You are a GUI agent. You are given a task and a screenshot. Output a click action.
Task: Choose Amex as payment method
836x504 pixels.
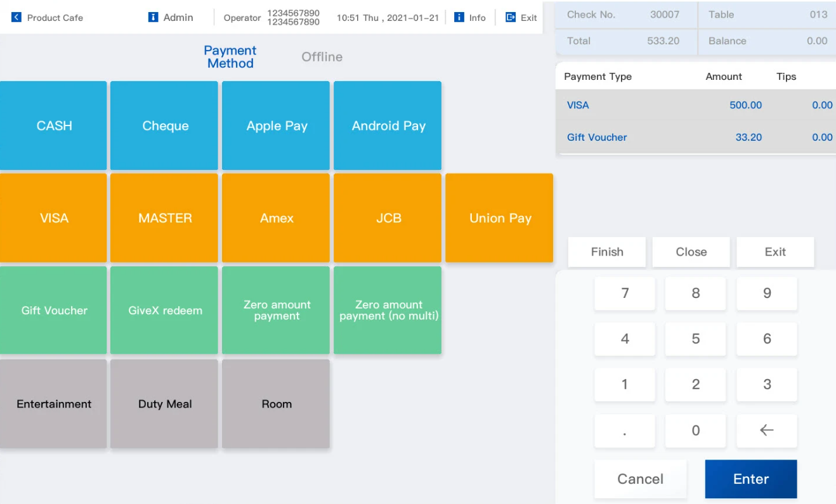pyautogui.click(x=277, y=218)
